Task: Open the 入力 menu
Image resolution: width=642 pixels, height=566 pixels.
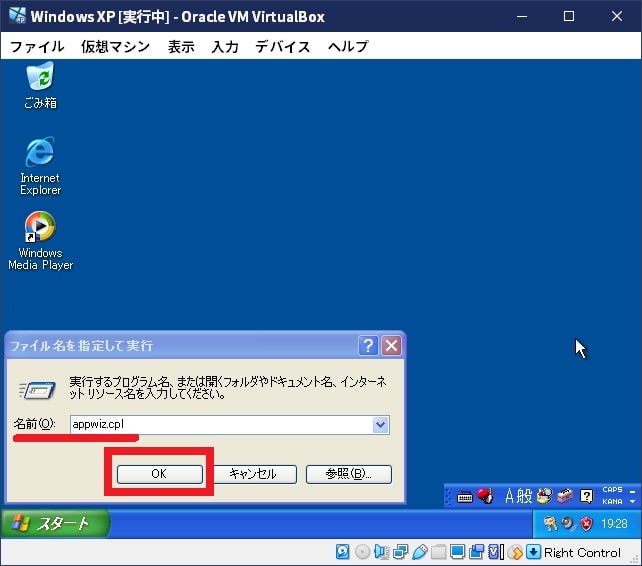Action: point(225,46)
